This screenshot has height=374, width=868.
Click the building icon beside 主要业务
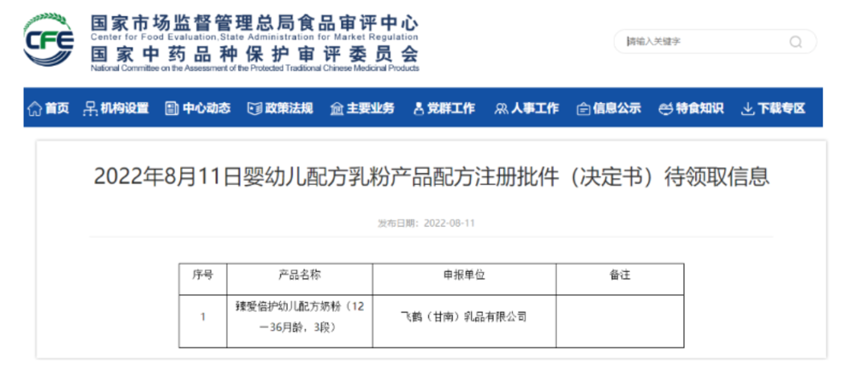point(337,109)
